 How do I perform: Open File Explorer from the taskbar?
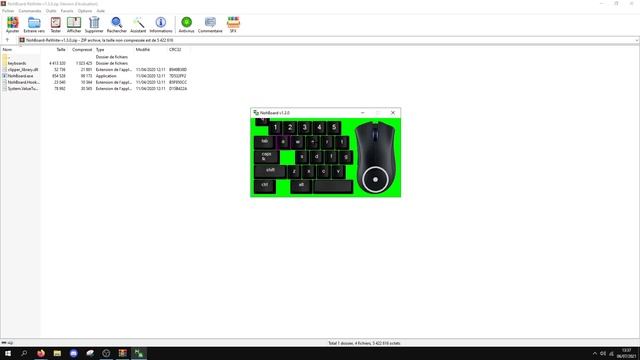pyautogui.click(x=57, y=353)
